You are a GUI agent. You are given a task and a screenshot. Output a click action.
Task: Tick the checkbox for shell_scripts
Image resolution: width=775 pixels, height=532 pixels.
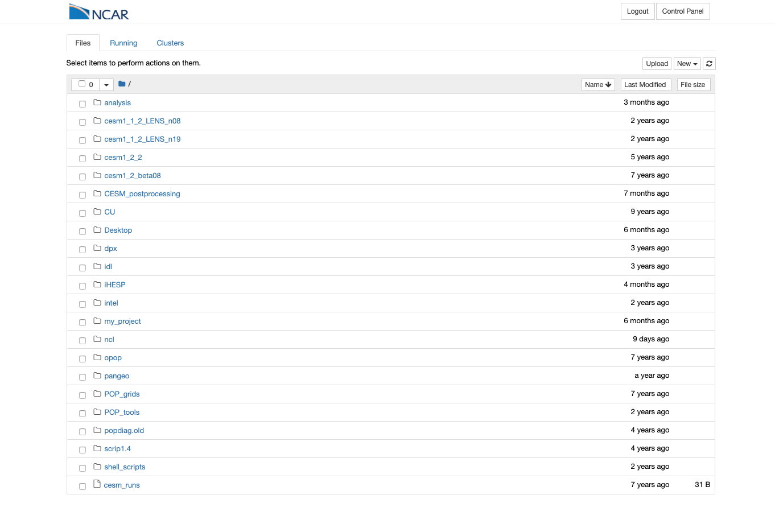tap(83, 468)
